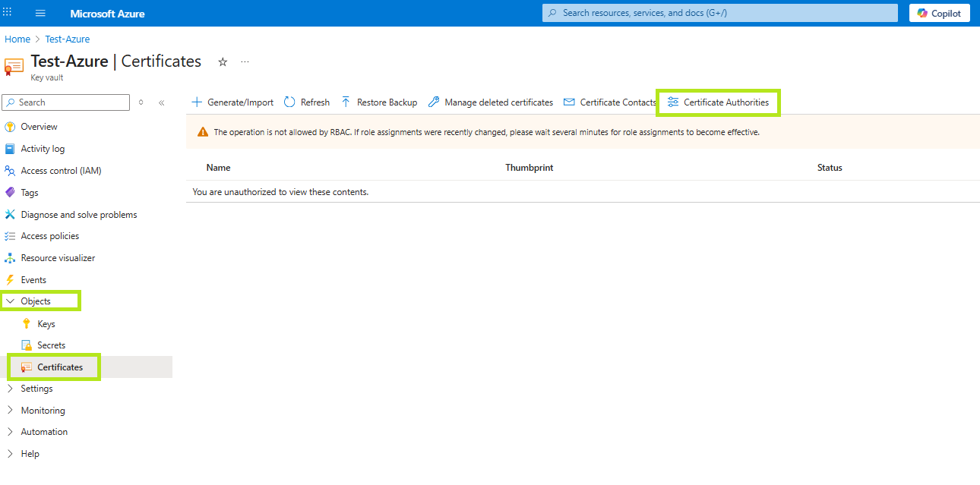The image size is (980, 485).
Task: Open Certificate Authorities
Action: pyautogui.click(x=719, y=102)
